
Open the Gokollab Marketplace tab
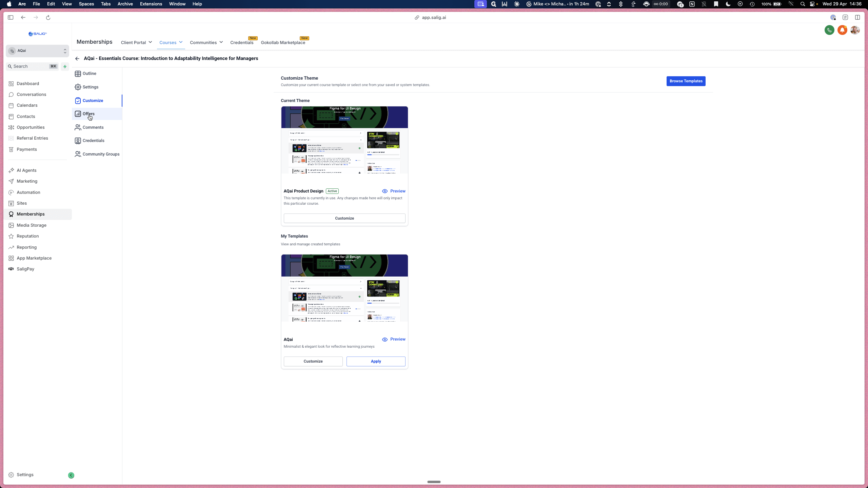click(x=283, y=42)
